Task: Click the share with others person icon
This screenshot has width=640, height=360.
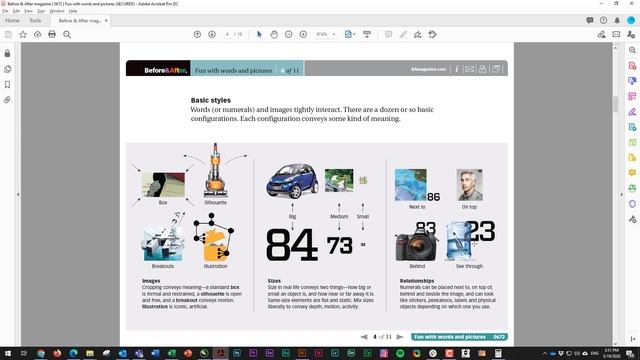Action: 631,35
